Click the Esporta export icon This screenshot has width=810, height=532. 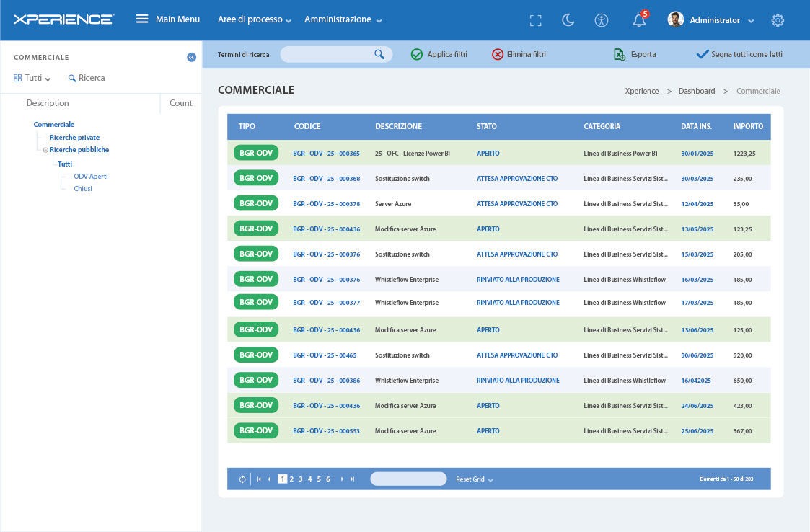pos(619,54)
